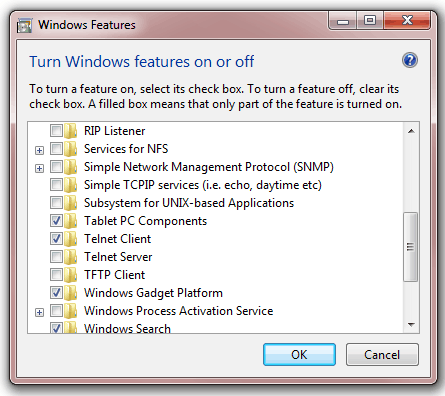Click the folder icon beside TFTP Client

point(71,275)
